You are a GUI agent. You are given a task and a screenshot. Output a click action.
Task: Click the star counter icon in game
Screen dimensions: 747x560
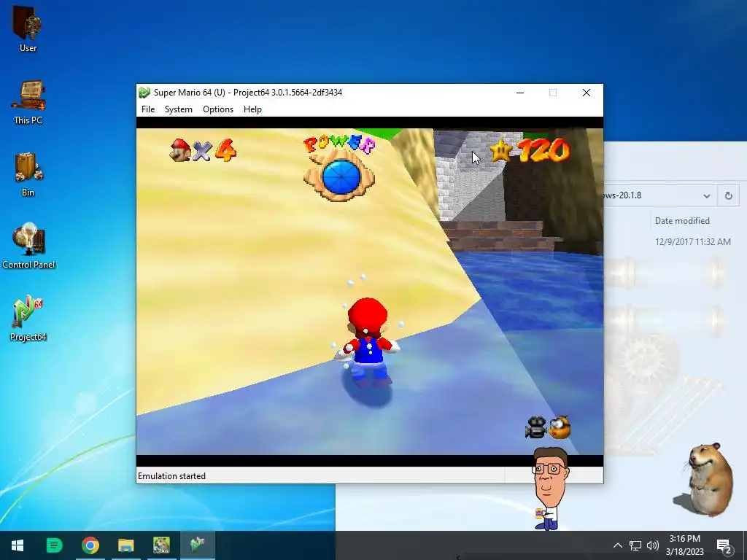point(501,151)
